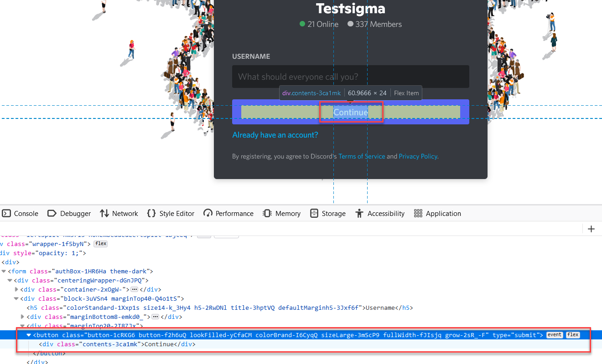Click the plus icon in inspector toolbar
This screenshot has height=364, width=602.
[x=592, y=229]
